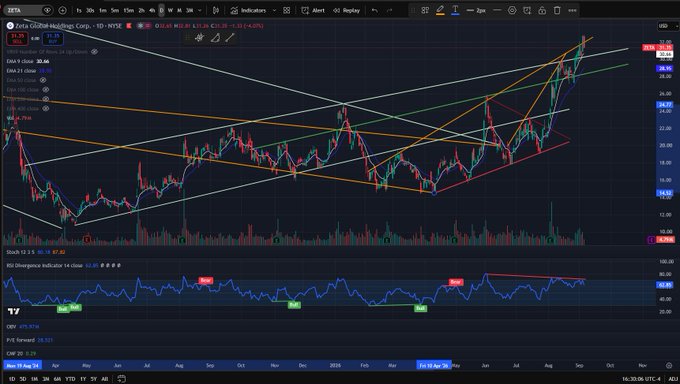Switch to the 15m interval
The height and width of the screenshot is (384, 680).
tap(128, 10)
